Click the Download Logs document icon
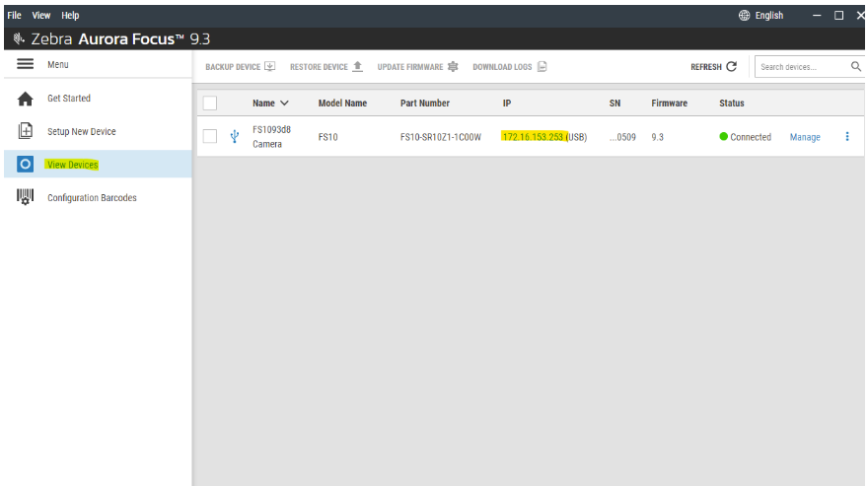Screen dimensions: 868x486 [x=542, y=66]
